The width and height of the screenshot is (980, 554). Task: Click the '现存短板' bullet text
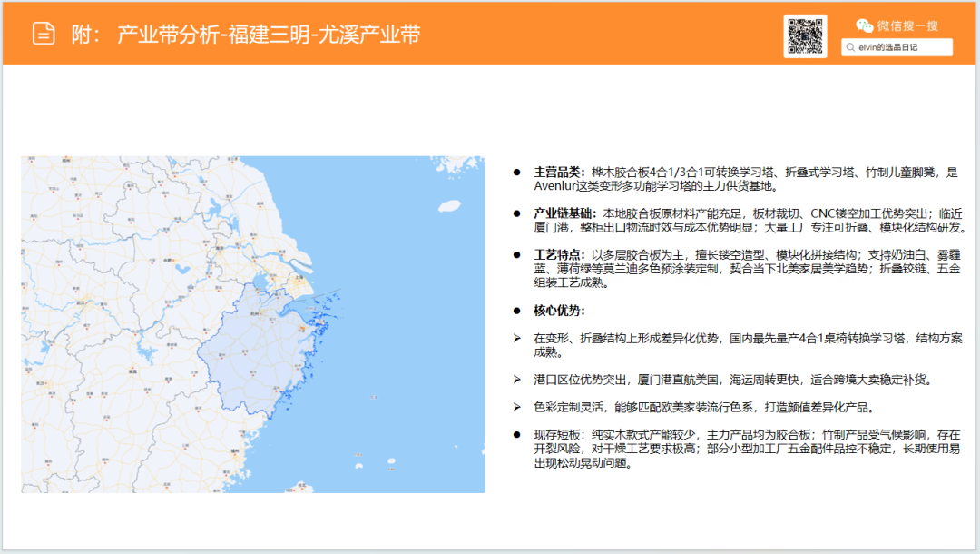coord(747,449)
